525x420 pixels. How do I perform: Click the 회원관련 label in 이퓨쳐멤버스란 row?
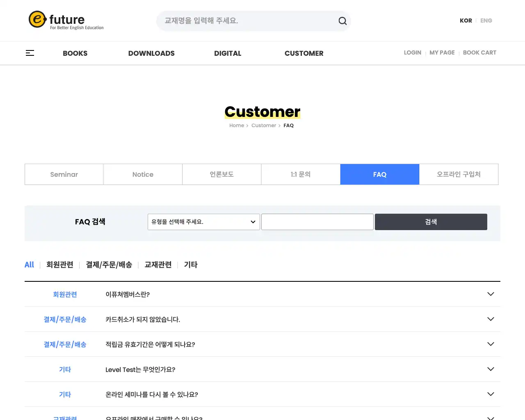[65, 294]
